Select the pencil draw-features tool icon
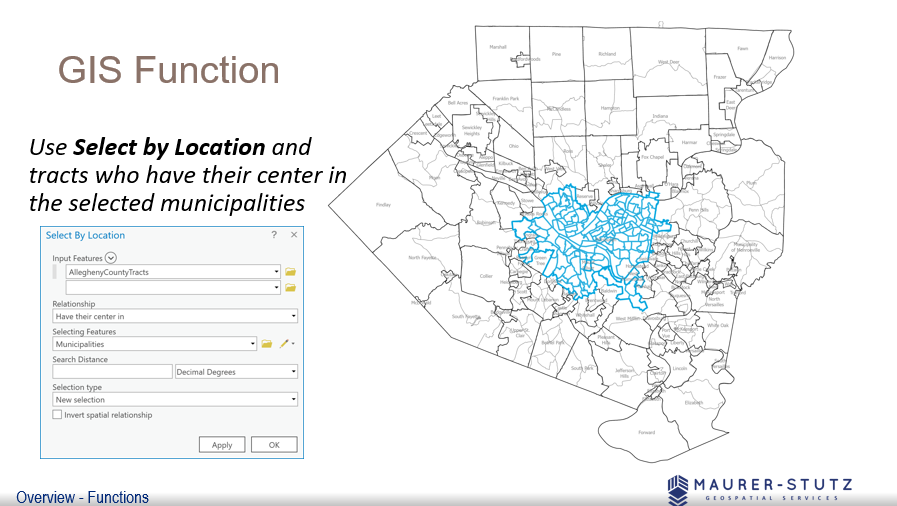Screen dimensions: 897x506 [284, 344]
